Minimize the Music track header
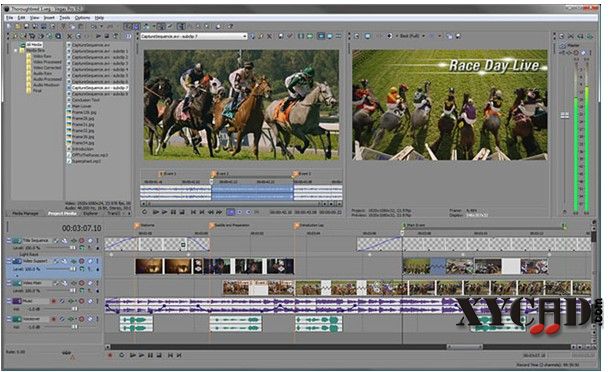The image size is (609, 372). point(9,301)
